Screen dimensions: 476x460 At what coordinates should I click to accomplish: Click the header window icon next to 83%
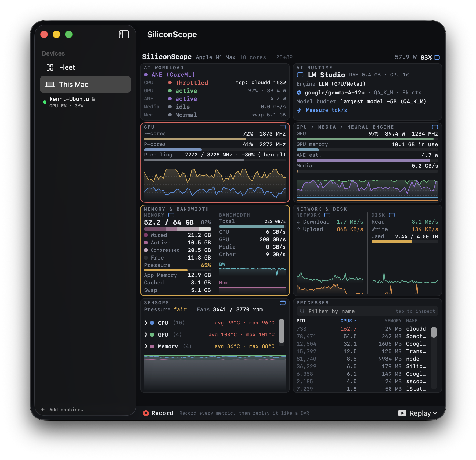click(437, 57)
